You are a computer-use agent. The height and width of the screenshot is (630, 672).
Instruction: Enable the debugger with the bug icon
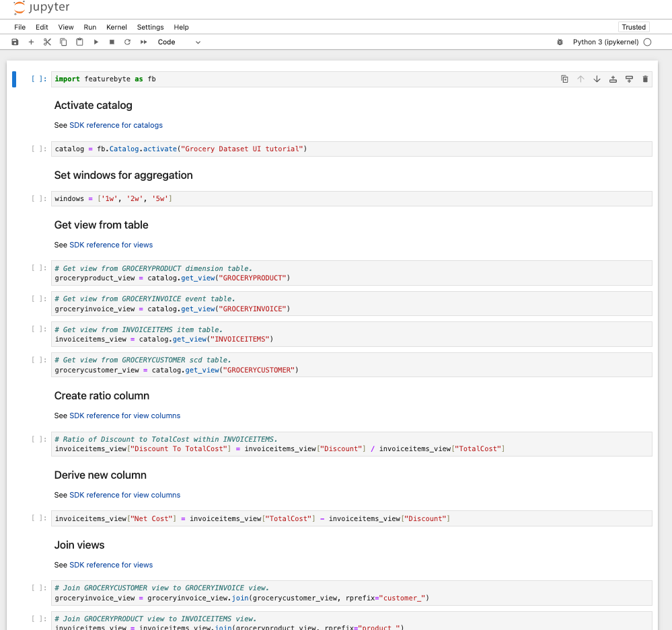tap(560, 42)
